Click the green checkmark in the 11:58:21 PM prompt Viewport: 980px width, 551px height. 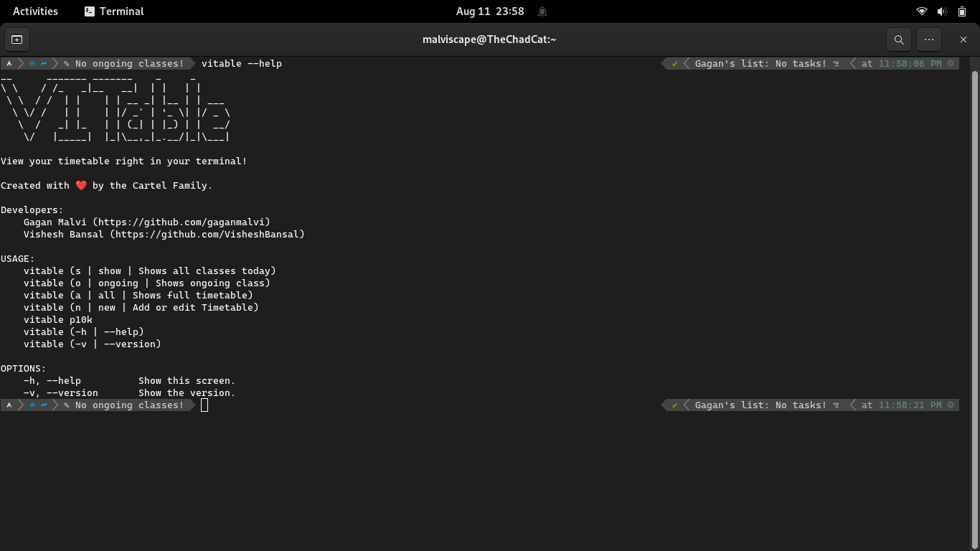674,405
